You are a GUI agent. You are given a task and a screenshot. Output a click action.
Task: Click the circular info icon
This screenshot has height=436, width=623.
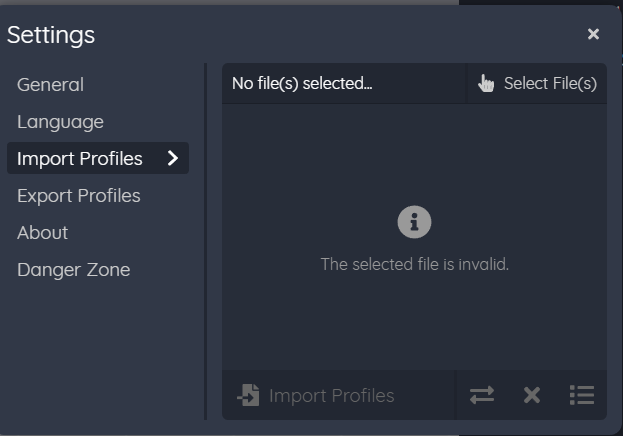click(414, 222)
